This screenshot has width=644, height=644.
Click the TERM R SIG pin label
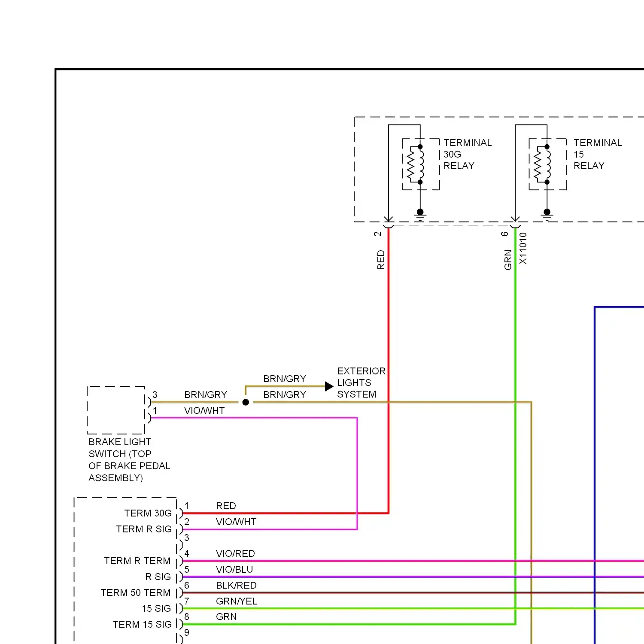(x=144, y=529)
